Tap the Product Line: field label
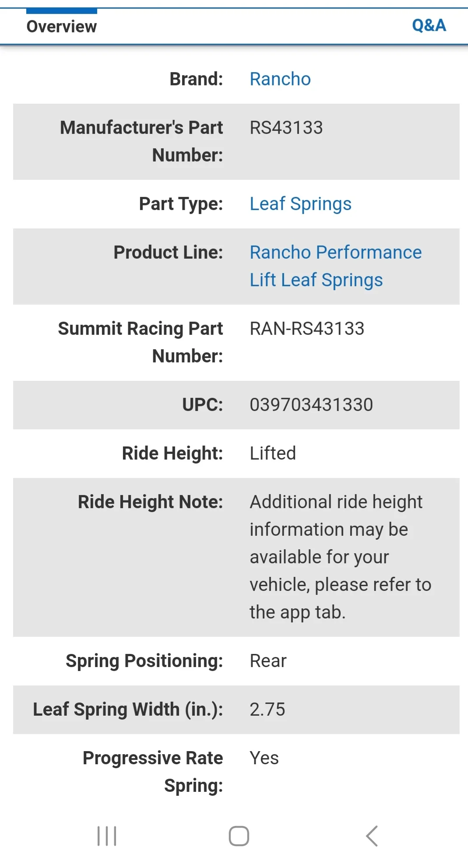 (168, 253)
